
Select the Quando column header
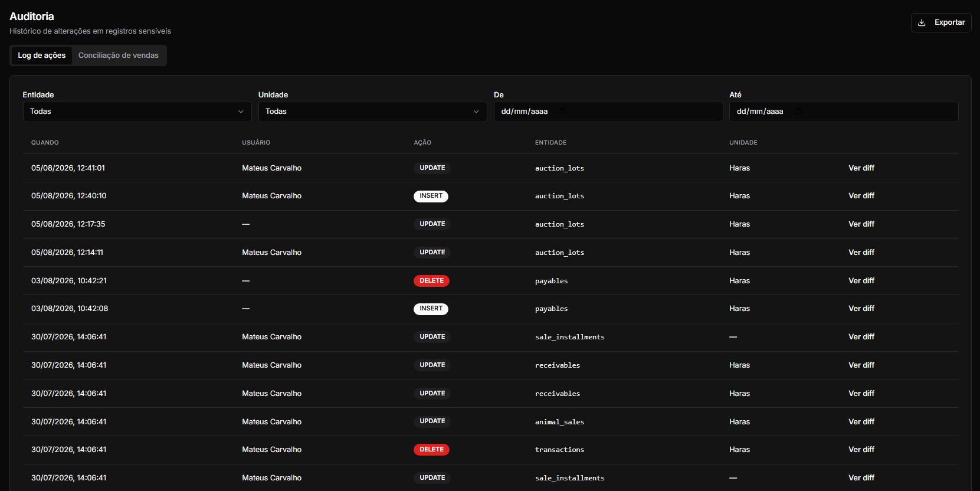[x=45, y=143]
